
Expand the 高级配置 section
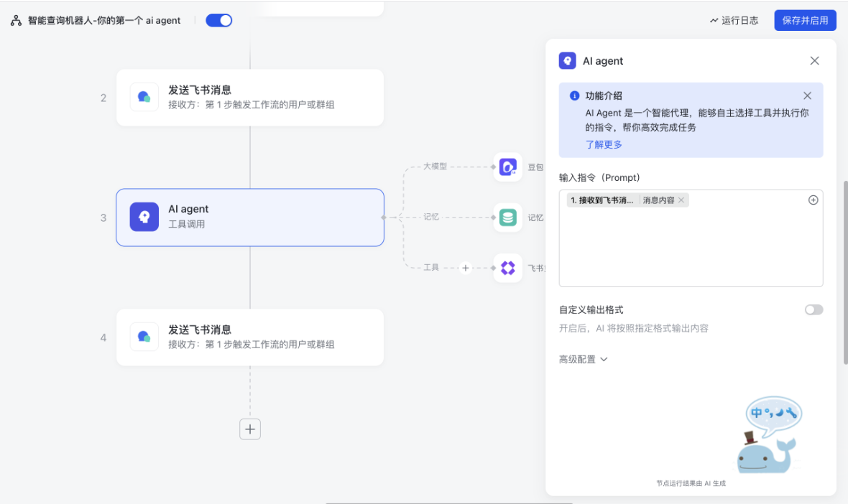(584, 359)
